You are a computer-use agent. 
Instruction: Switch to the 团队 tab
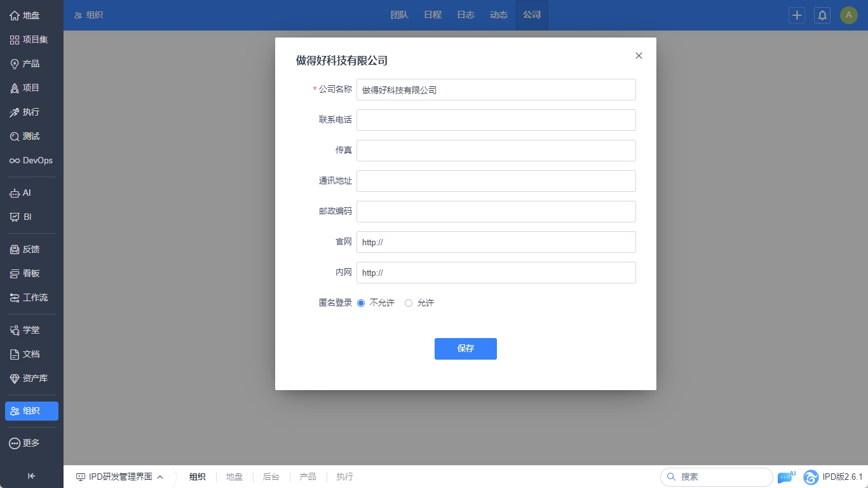(x=400, y=15)
